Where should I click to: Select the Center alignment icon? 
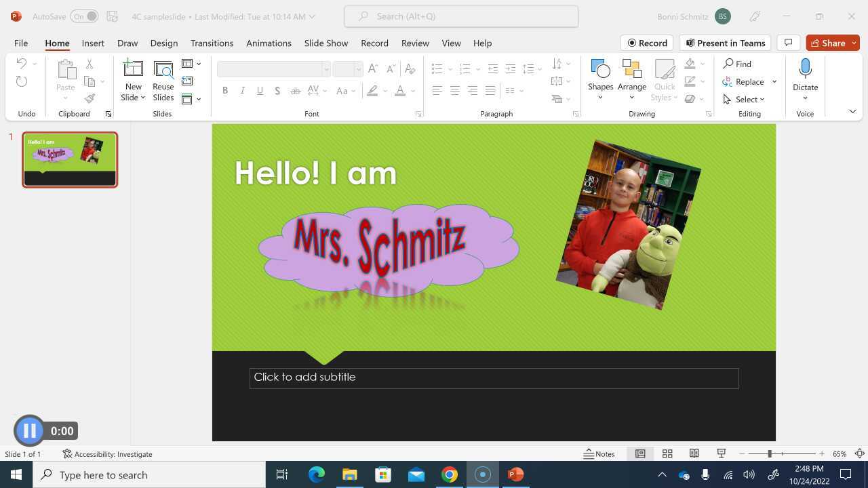[454, 90]
